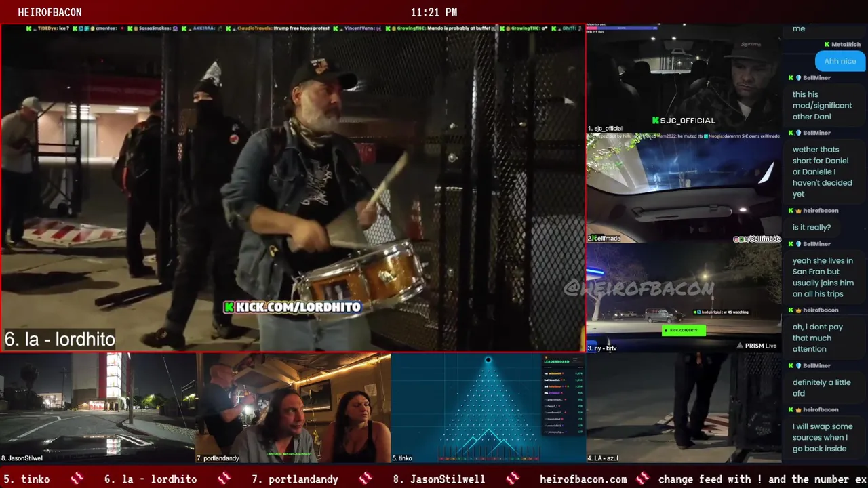Click the shield badge above "this his mod/significant" message
The image size is (868, 488).
coord(798,78)
